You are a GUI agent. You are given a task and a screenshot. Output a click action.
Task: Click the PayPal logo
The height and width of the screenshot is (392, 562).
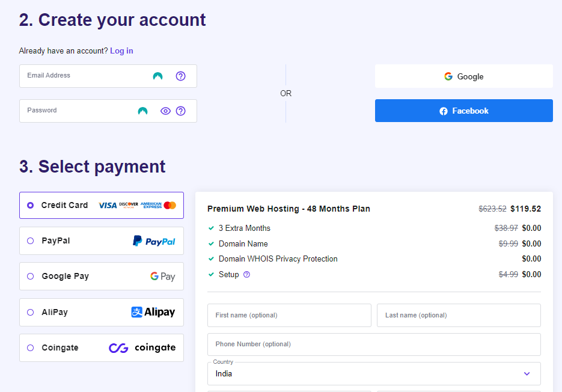pos(154,241)
